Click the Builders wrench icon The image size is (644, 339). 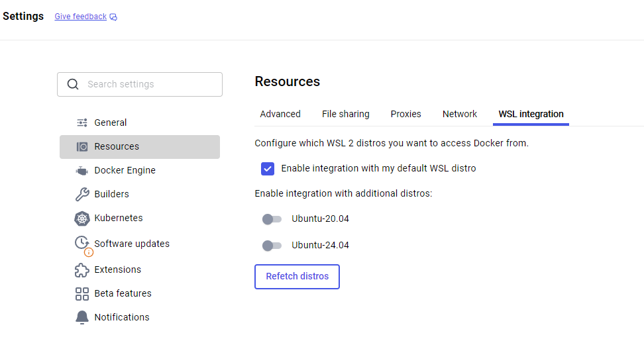82,194
